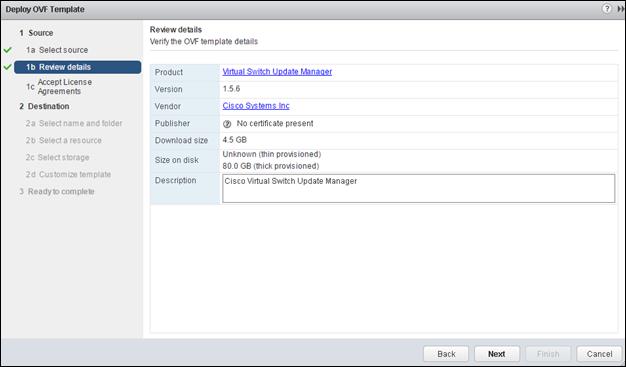Click the Back button
Viewport: 626px width, 367px height.
click(446, 354)
